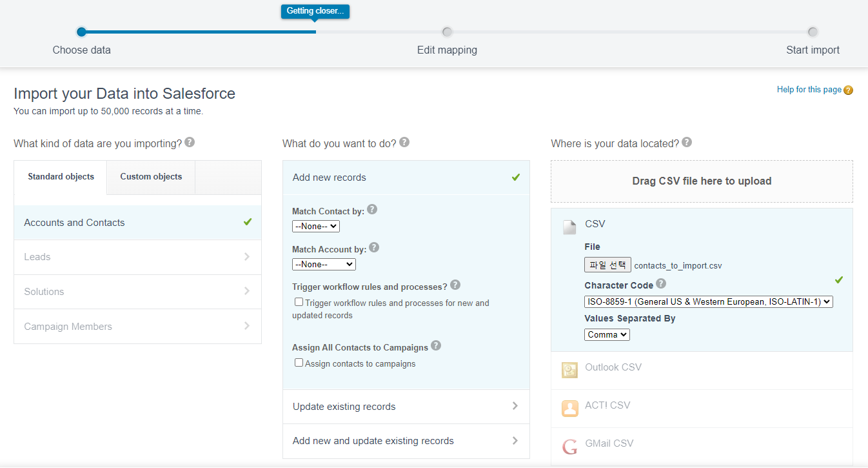Screen dimensions: 868x468
Task: Expand the Campaign Members option chevron
Action: (247, 326)
